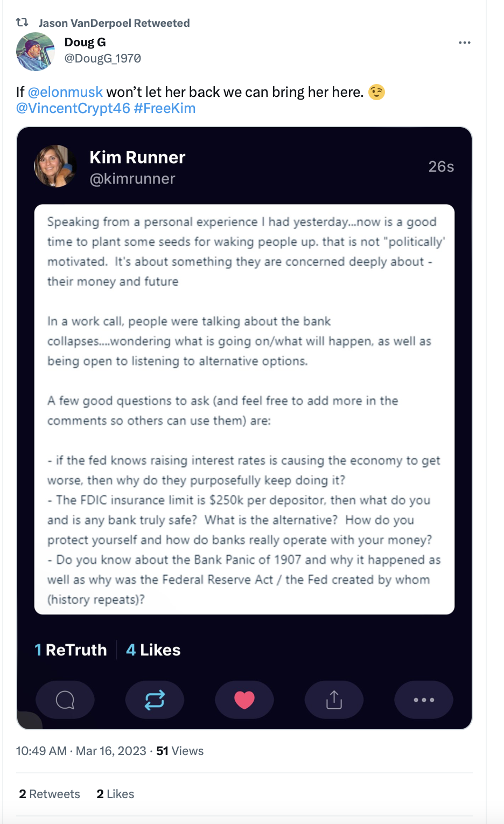This screenshot has height=824, width=504.
Task: Click the embedded post's three-dot icon
Action: tap(424, 700)
